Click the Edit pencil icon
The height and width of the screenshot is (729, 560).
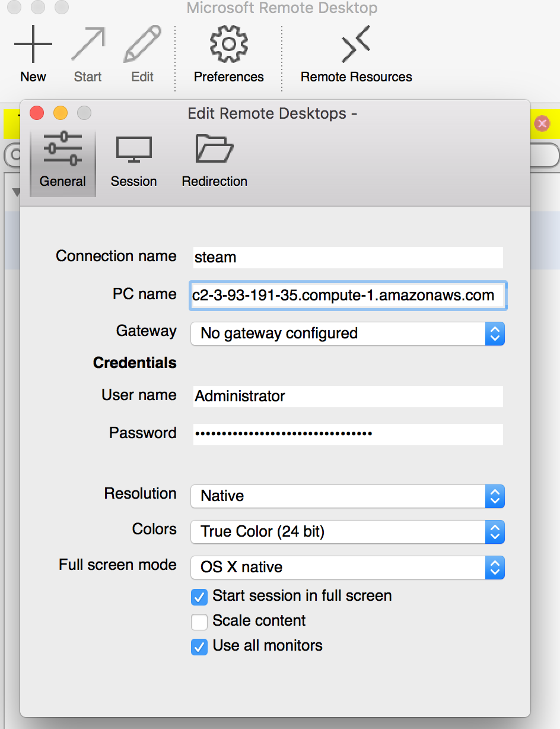pos(142,45)
